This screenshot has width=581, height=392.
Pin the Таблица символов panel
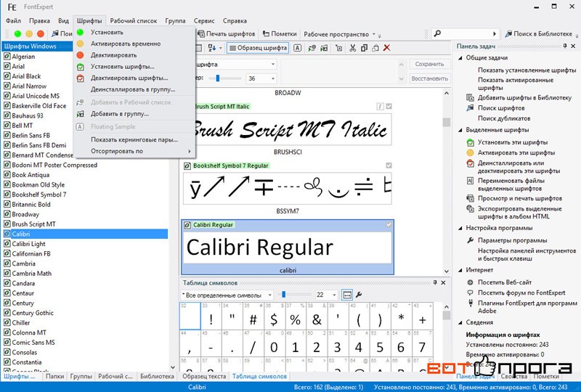coord(435,282)
